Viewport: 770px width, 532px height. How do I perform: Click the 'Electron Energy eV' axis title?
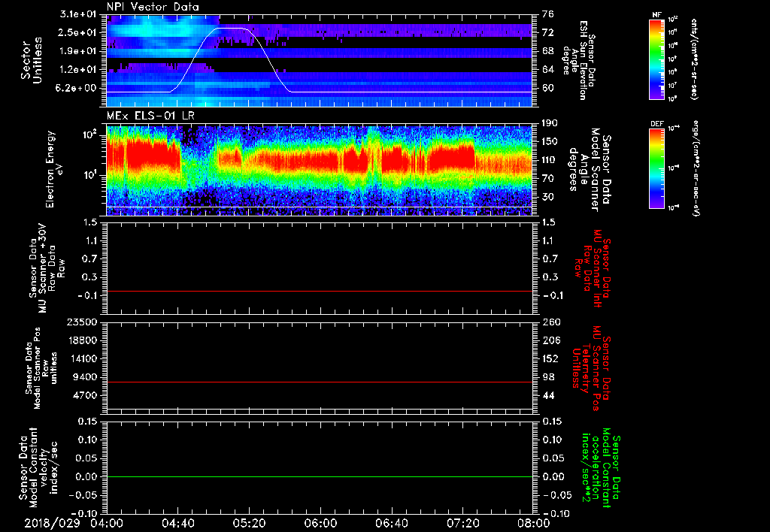click(x=55, y=169)
